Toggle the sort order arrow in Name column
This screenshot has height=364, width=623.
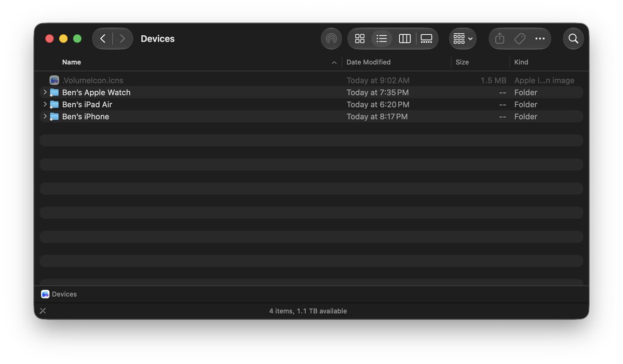(334, 63)
